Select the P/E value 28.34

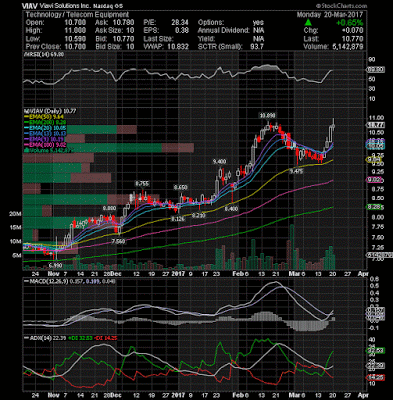(180, 23)
